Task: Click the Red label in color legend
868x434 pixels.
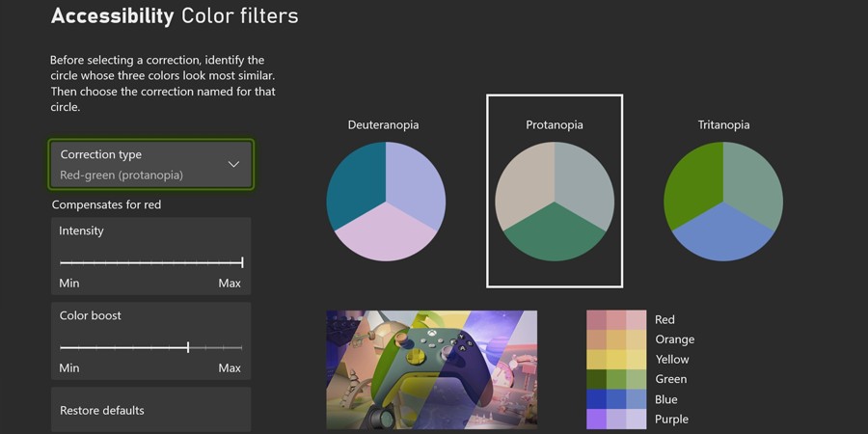Action: tap(665, 319)
